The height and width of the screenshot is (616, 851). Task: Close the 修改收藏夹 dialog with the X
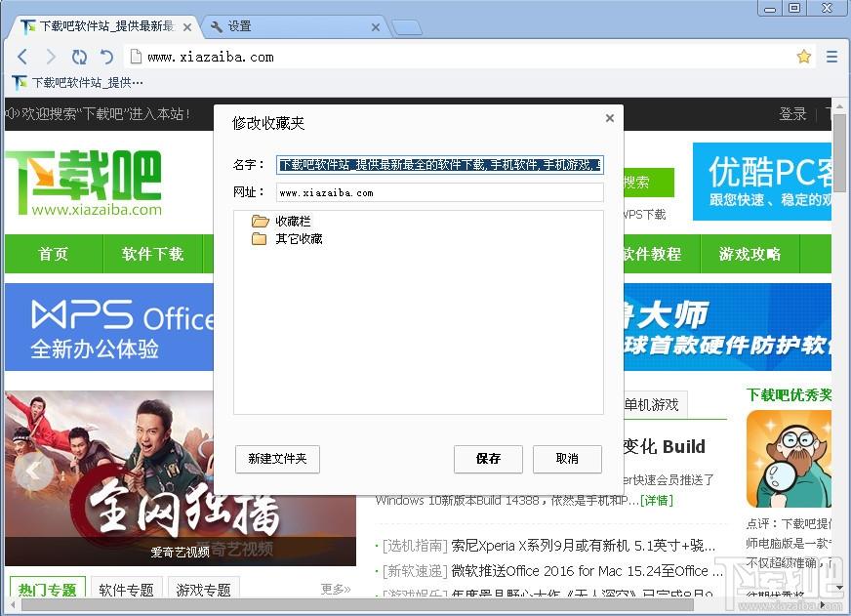click(610, 118)
